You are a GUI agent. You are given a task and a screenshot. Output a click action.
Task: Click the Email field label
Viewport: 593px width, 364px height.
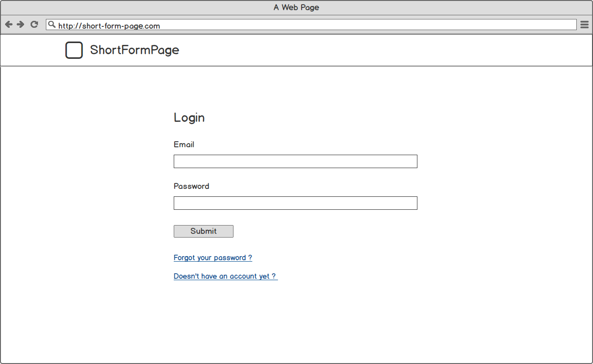pyautogui.click(x=184, y=144)
